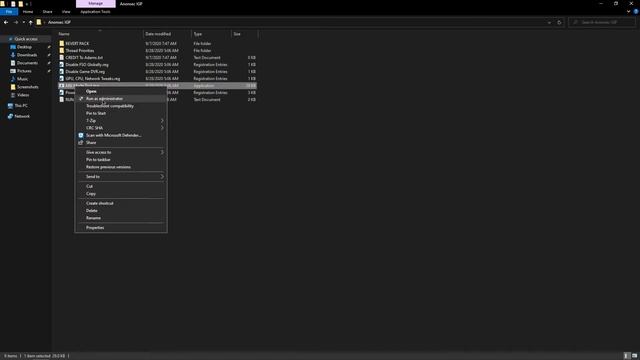
Task: Click Disable FSO Globally.reg file icon
Action: [62, 64]
